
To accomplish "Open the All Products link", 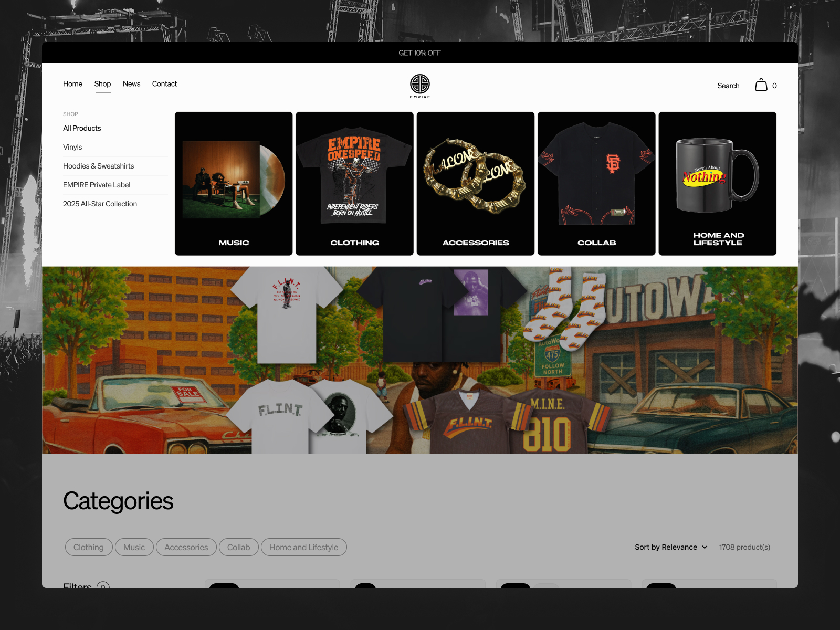I will pos(82,128).
